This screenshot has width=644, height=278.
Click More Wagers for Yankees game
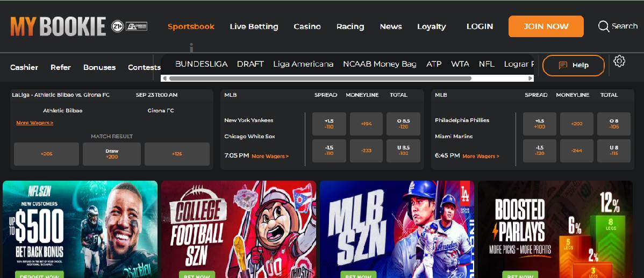tap(270, 156)
